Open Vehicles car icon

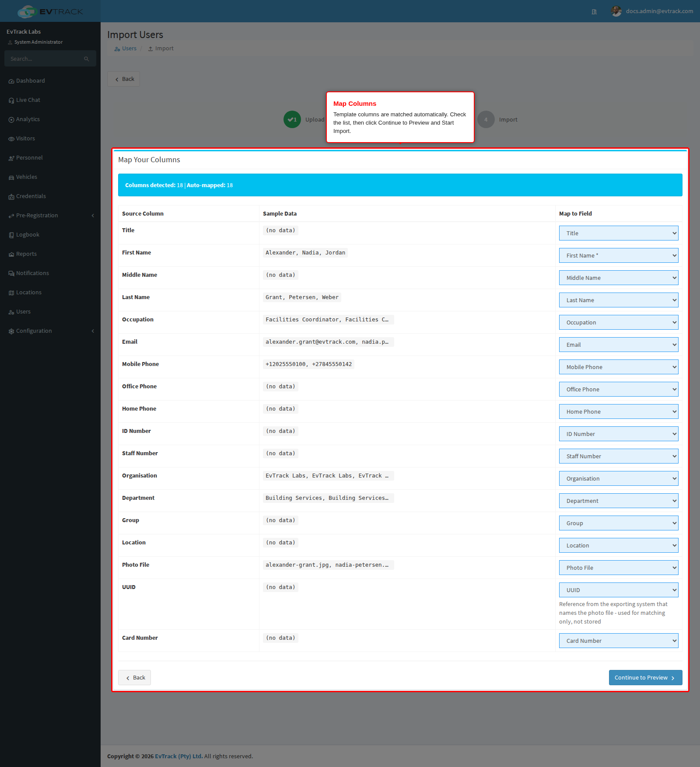tap(11, 178)
